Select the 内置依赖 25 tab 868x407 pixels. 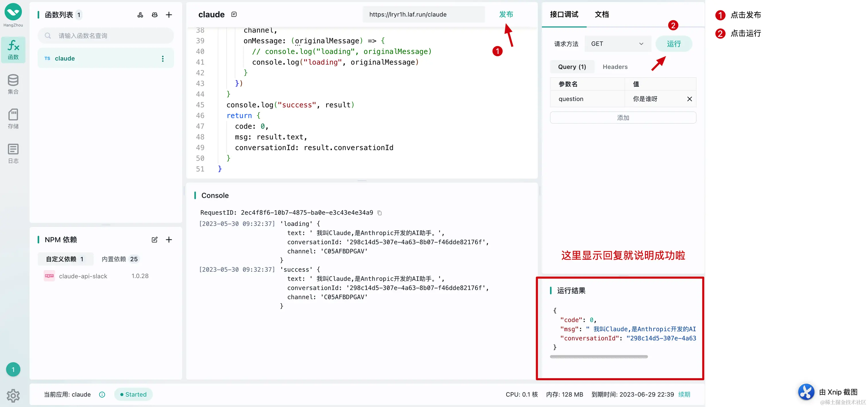120,259
